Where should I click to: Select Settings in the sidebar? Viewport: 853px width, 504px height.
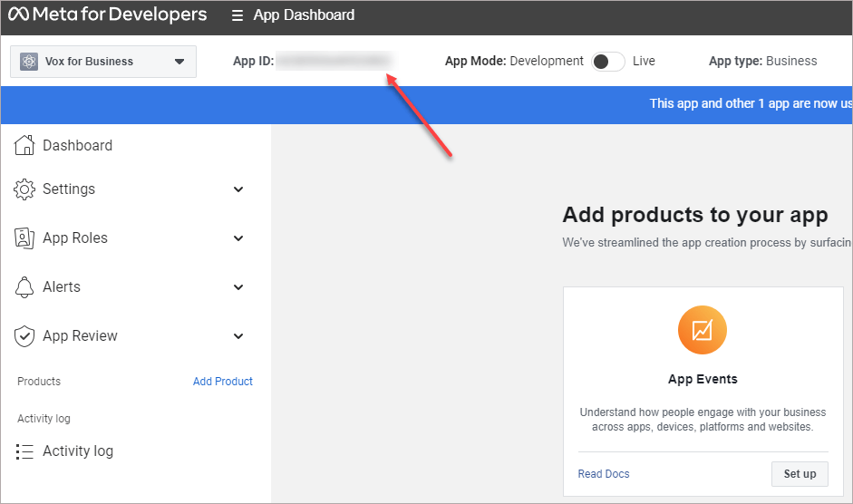(69, 189)
